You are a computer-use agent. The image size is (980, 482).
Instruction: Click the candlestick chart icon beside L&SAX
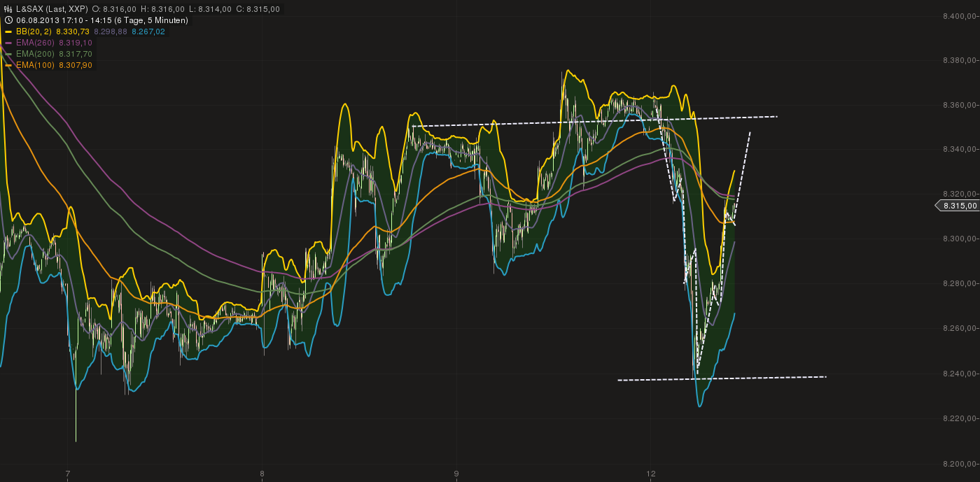point(8,9)
